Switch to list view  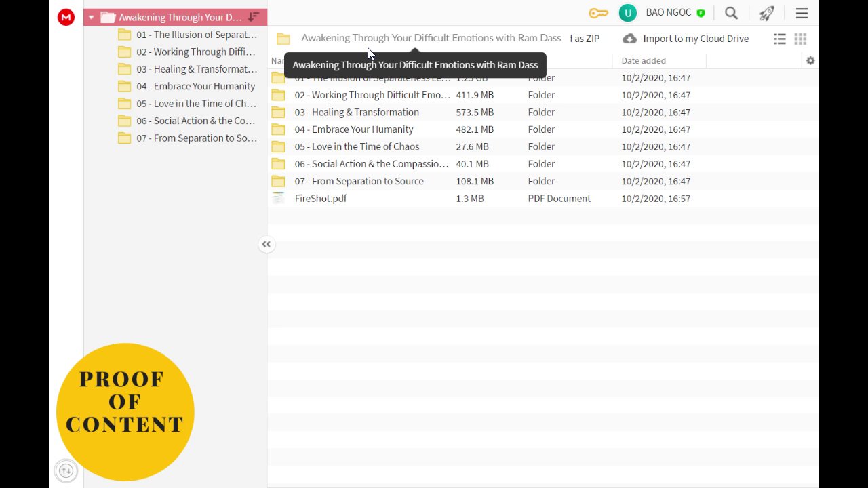780,39
